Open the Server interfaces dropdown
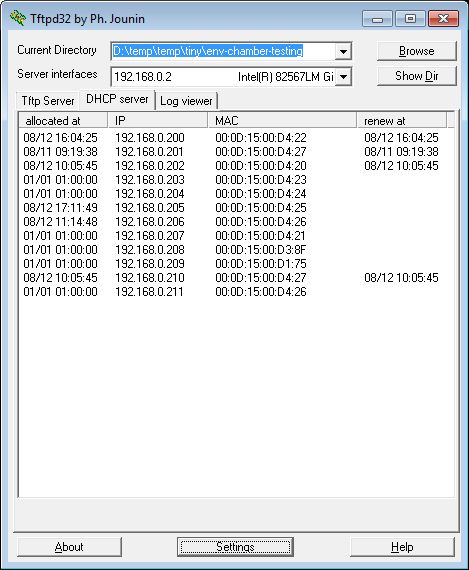The image size is (469, 570). [343, 77]
